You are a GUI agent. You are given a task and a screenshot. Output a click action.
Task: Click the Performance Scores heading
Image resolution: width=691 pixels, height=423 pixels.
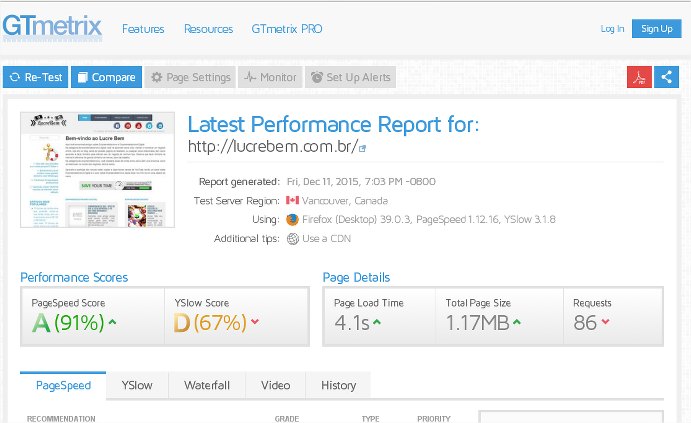[x=74, y=278]
